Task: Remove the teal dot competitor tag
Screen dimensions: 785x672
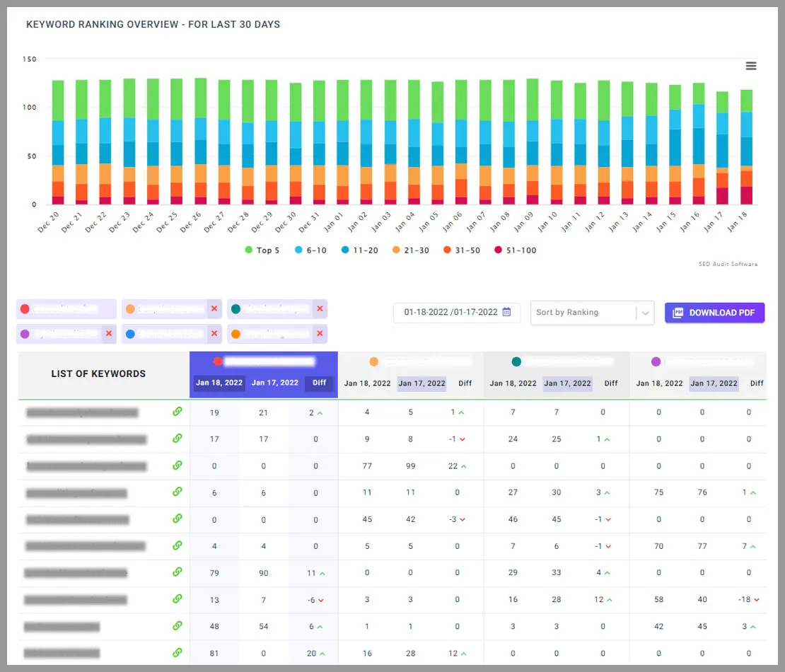Action: point(320,308)
